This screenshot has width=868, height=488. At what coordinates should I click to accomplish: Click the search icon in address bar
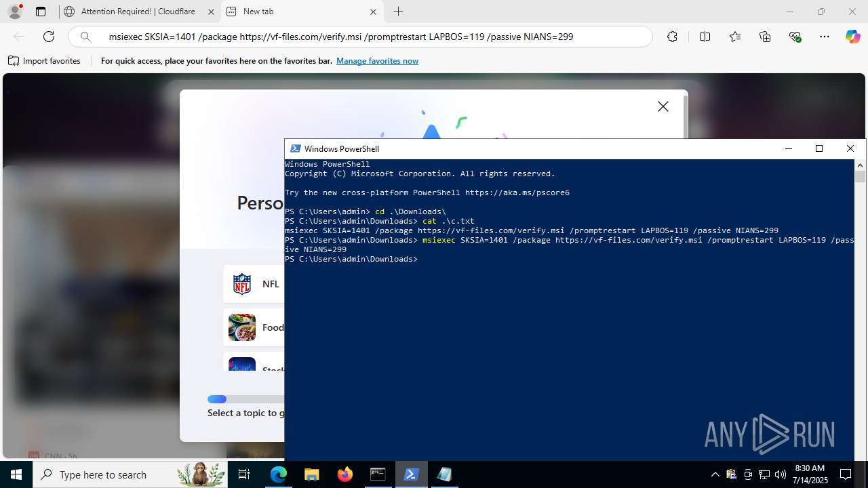click(85, 37)
